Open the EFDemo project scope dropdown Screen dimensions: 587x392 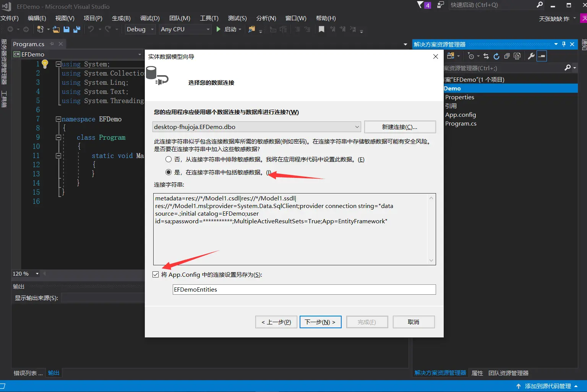(x=139, y=54)
